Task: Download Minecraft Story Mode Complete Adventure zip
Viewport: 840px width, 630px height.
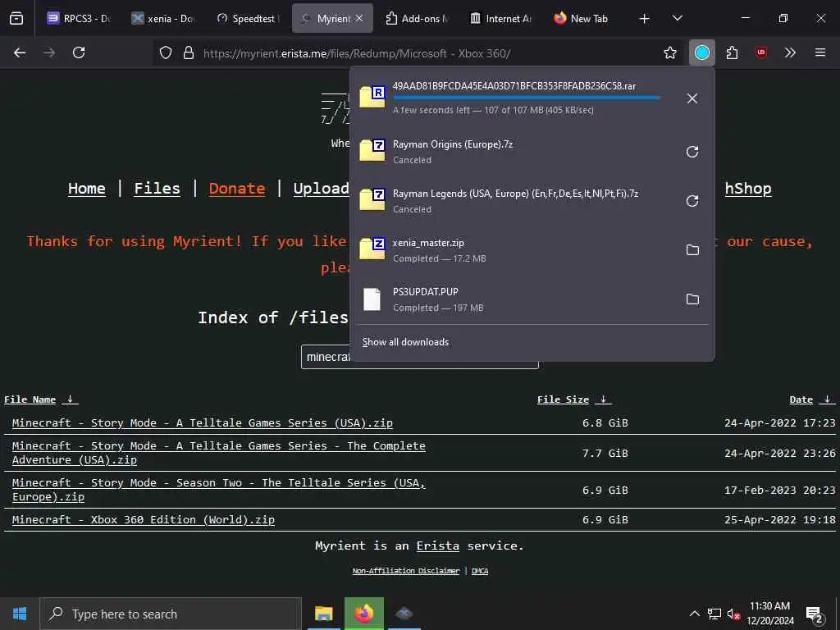Action: 218,453
